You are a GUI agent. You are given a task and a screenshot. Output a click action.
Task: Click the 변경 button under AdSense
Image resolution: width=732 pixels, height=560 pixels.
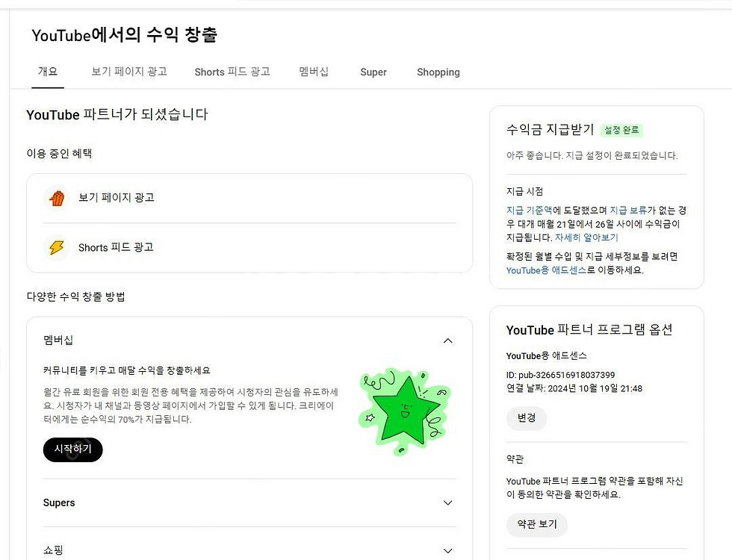pos(527,418)
